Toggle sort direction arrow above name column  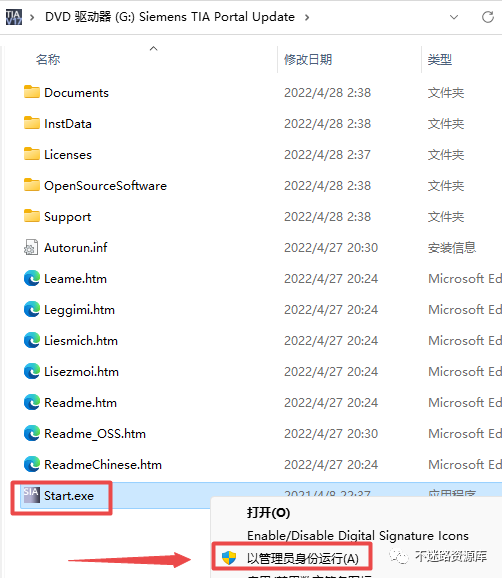click(x=153, y=48)
